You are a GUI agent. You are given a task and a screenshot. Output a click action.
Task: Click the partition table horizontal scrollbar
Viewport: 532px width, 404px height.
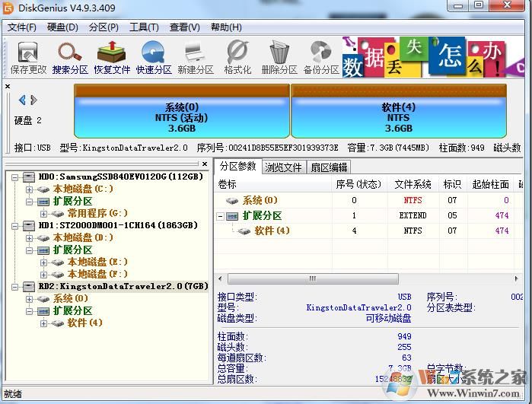312,279
